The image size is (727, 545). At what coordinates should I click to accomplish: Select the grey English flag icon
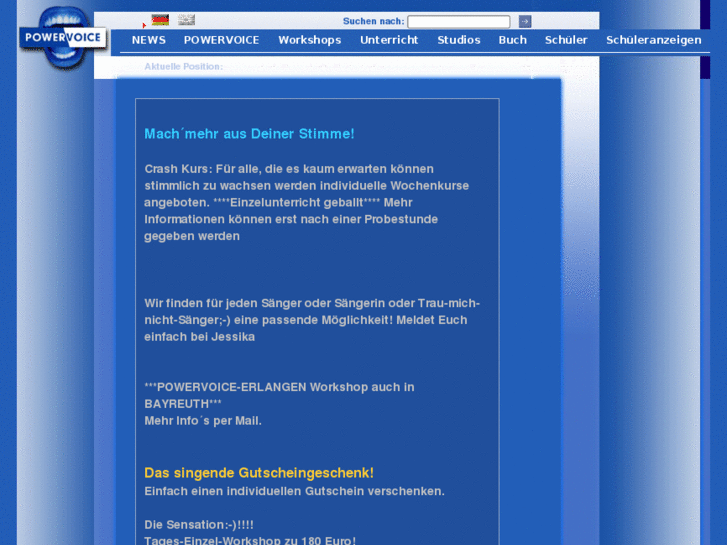[x=186, y=20]
